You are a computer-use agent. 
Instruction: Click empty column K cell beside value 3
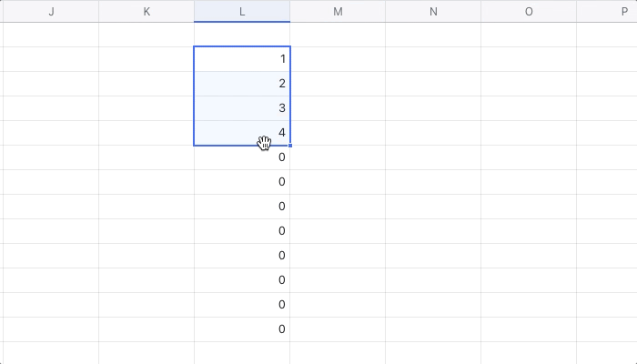pos(147,108)
